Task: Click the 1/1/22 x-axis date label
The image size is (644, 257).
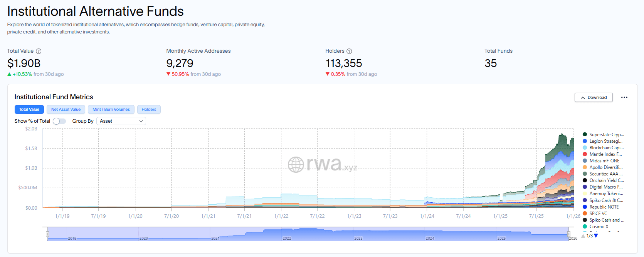Action: [x=281, y=216]
